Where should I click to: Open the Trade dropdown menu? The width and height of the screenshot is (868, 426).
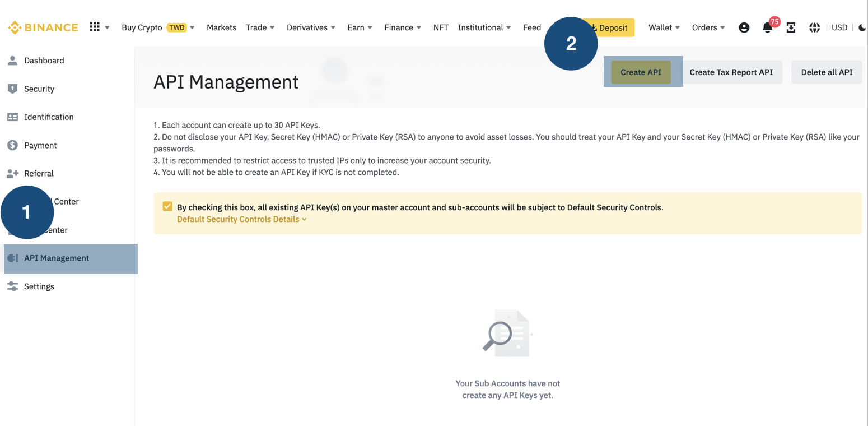coord(257,27)
